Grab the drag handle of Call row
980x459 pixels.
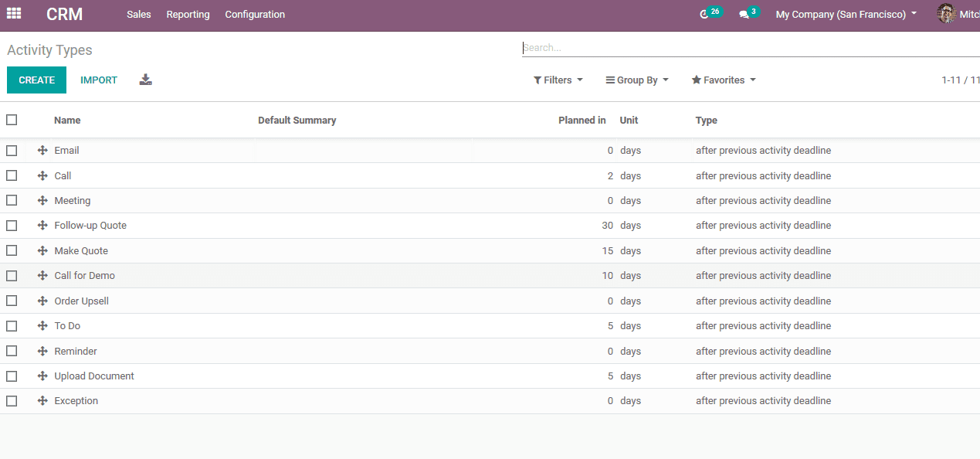tap(42, 175)
